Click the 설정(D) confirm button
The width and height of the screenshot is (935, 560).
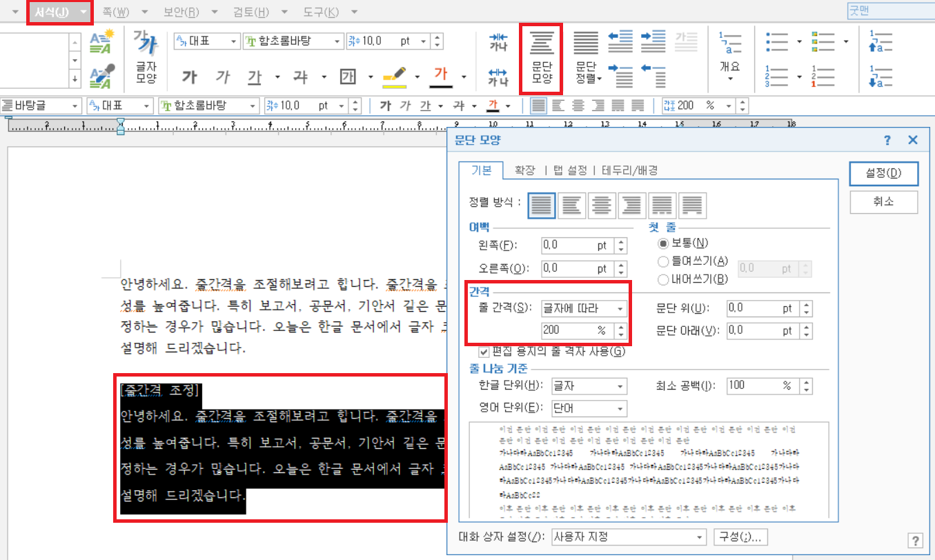[884, 174]
